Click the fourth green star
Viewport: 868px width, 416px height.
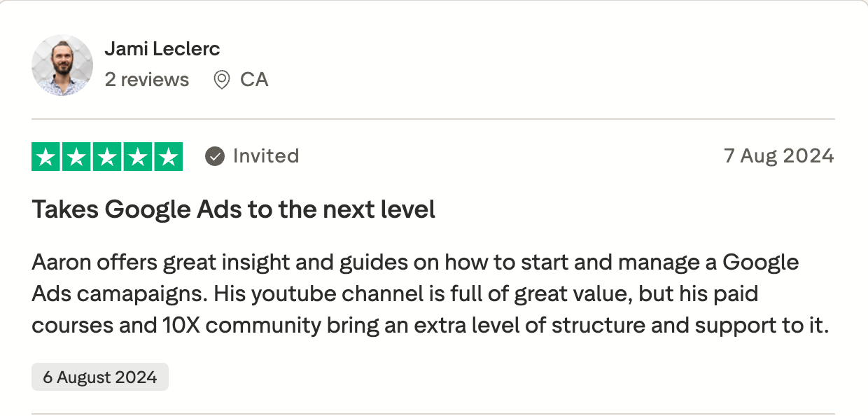point(137,156)
